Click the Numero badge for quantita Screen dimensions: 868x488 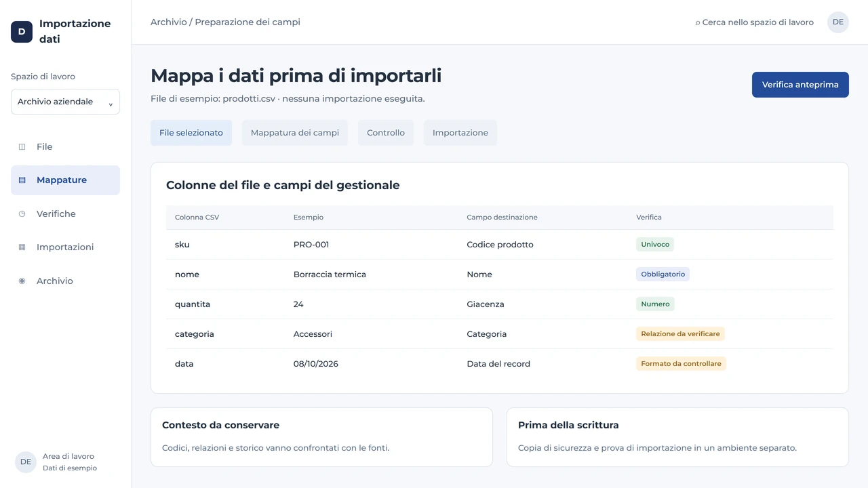pos(655,304)
